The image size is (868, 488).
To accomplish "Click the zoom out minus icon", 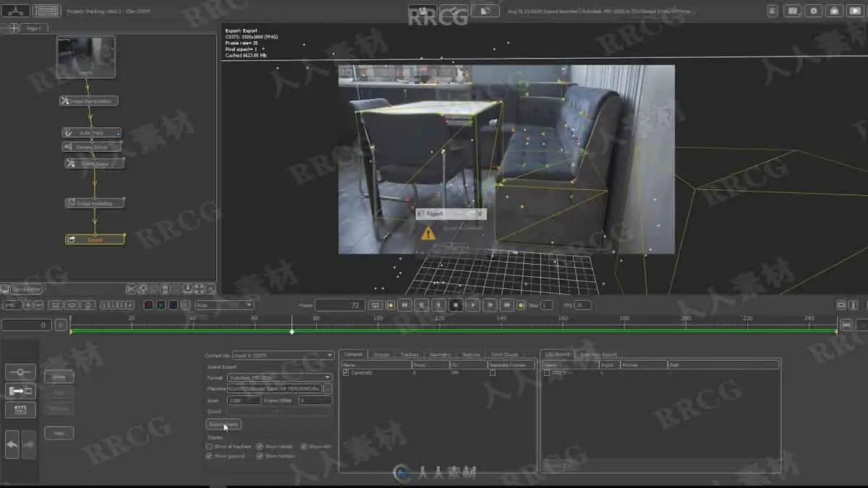I will [x=39, y=305].
